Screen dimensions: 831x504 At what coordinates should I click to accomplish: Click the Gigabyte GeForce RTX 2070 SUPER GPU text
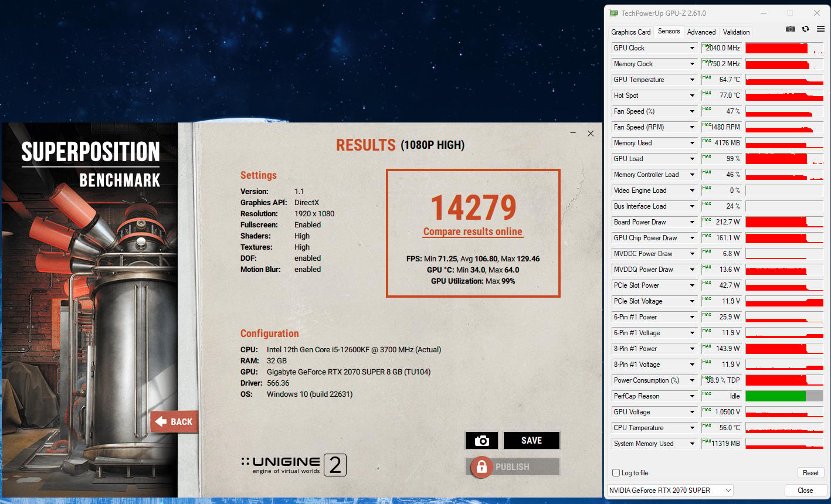coord(348,372)
